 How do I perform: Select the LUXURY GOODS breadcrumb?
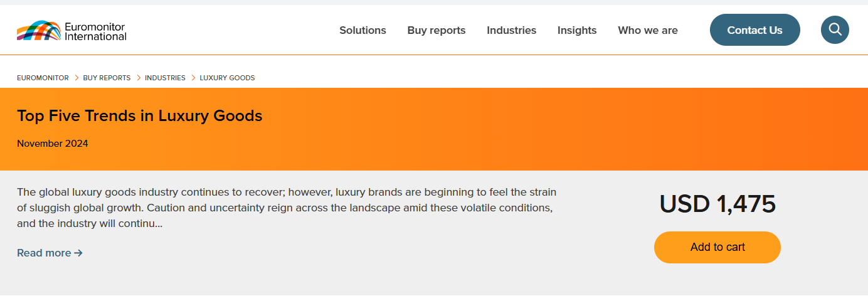click(x=227, y=78)
